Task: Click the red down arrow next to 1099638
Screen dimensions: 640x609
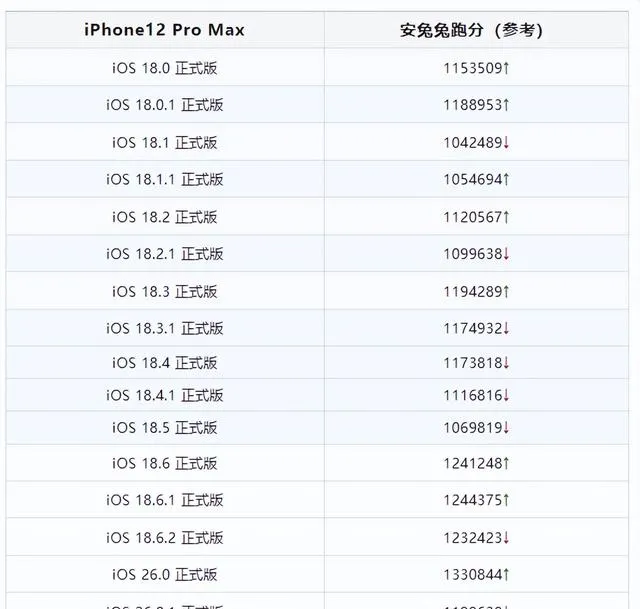Action: coord(506,253)
